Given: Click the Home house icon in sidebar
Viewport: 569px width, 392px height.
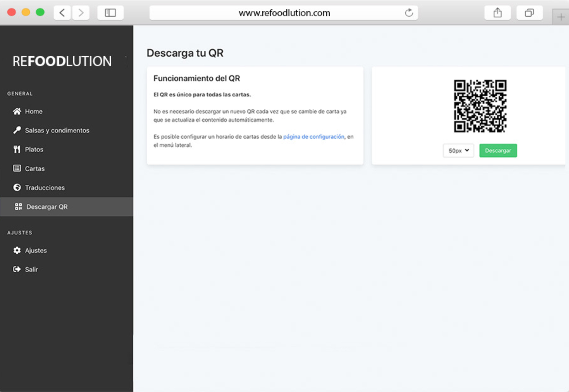Looking at the screenshot, I should pos(17,111).
